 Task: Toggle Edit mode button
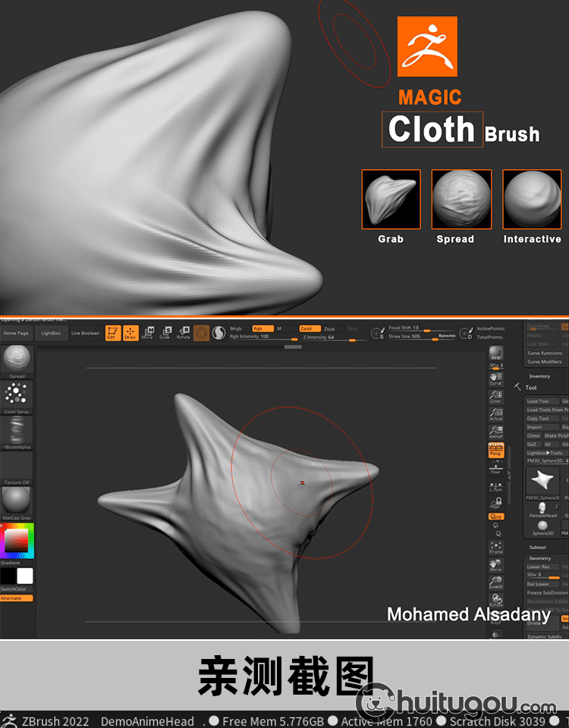point(113,333)
